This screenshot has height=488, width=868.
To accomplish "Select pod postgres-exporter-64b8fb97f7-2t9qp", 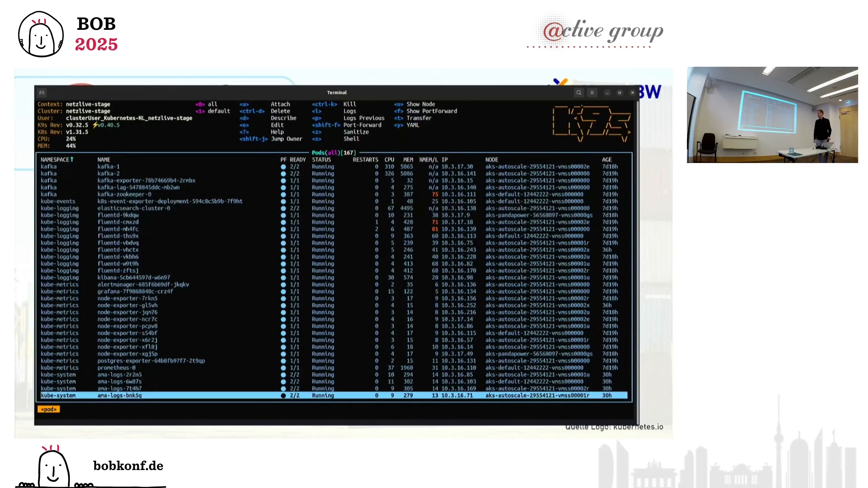I will (334, 361).
